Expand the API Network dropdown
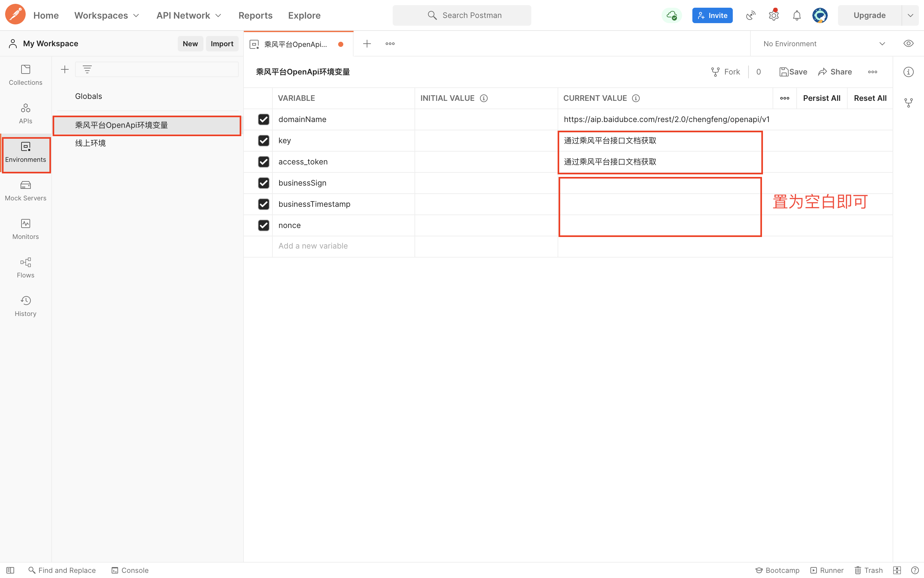 pyautogui.click(x=189, y=15)
